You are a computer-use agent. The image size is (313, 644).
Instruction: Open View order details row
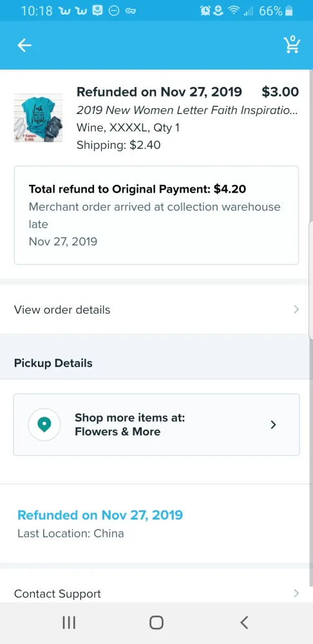click(156, 309)
